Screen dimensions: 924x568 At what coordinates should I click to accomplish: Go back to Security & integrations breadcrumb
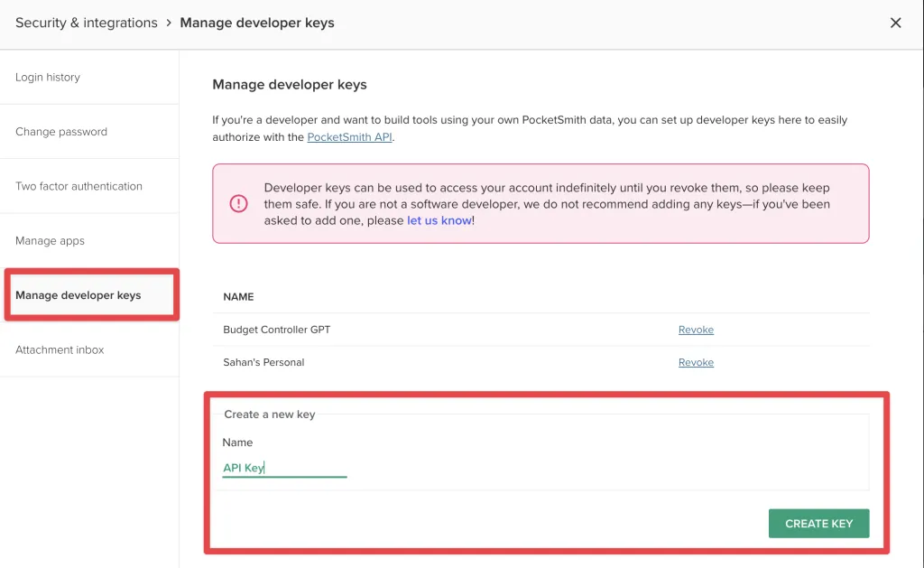point(86,23)
